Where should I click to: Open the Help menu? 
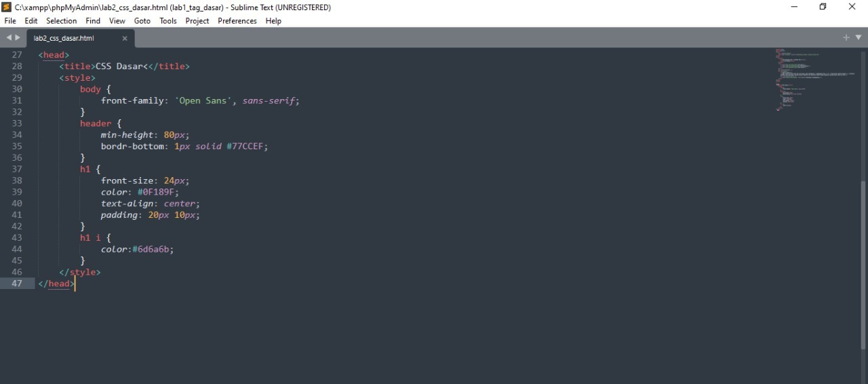273,21
